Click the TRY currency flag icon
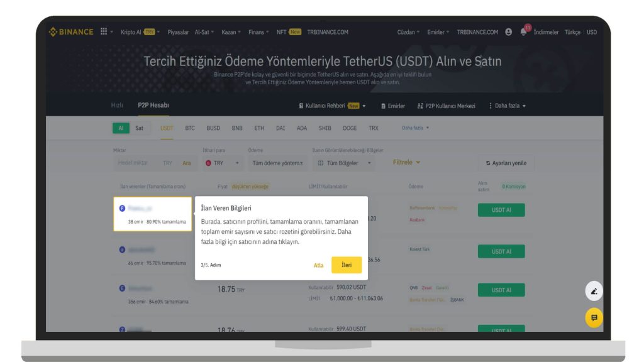This screenshot has width=644, height=362. click(208, 163)
